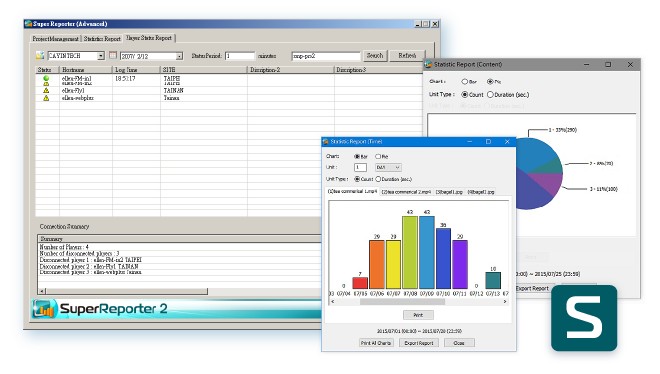The width and height of the screenshot is (660, 374).
Task: Click Export Report in the Time report
Action: (419, 343)
